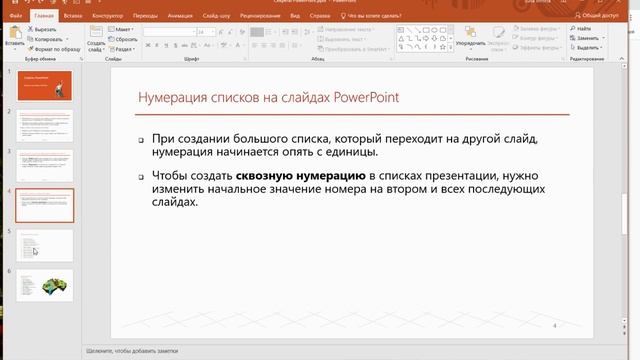Click the Общий доступ share button
Screen dimensions: 640x360
[x=597, y=16]
